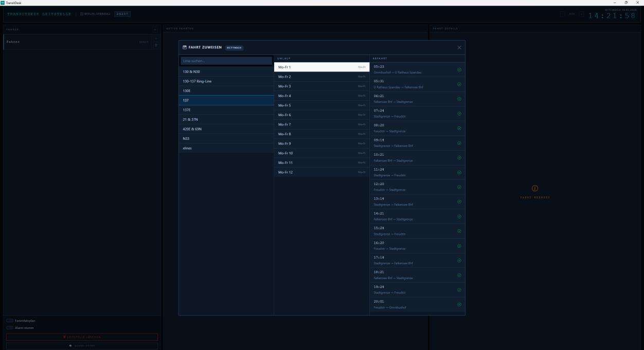Choose Umlauf Mo-Fr 12
Screen dimensions: 644x350
(321, 172)
